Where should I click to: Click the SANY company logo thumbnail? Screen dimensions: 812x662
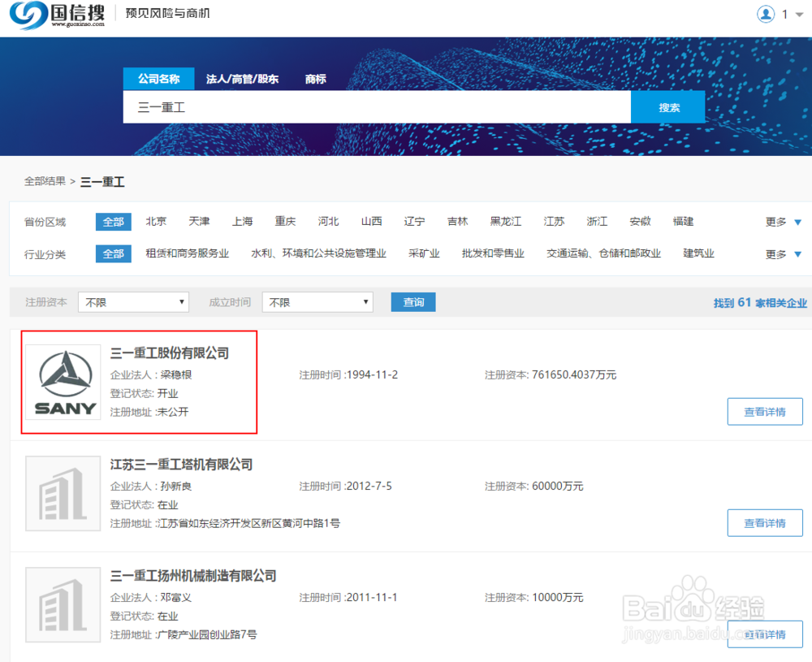[63, 382]
